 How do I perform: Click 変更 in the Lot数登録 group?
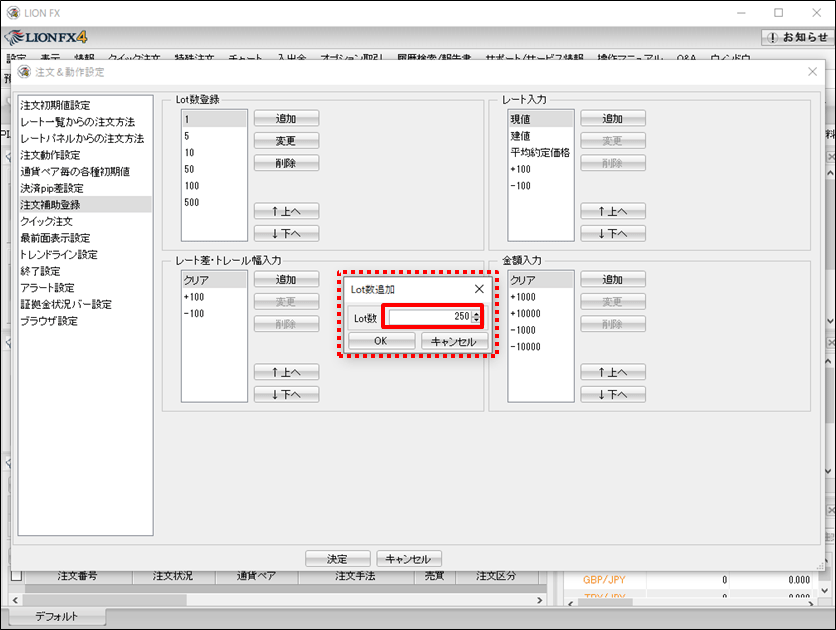[x=286, y=141]
